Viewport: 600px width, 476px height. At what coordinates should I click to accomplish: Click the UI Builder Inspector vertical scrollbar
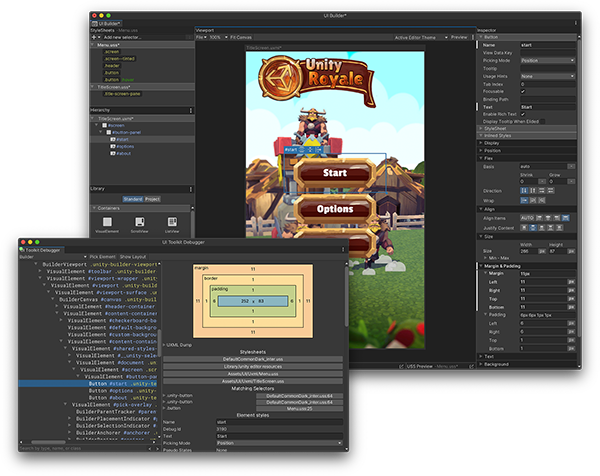click(579, 187)
